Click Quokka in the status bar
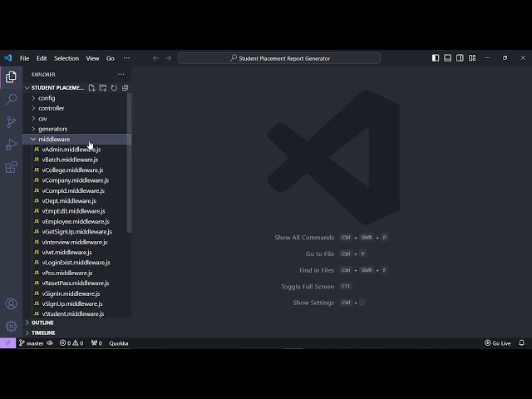 (119, 343)
